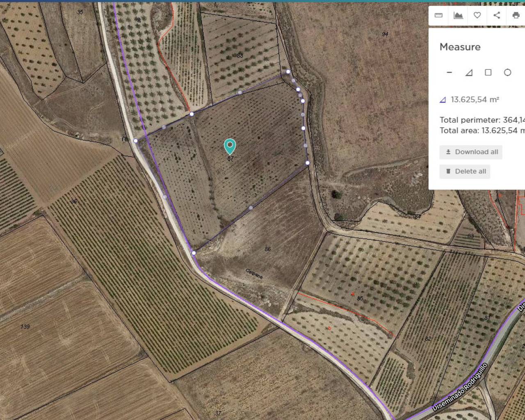Select the rectangle measurement tool
The height and width of the screenshot is (420, 525).
click(488, 73)
